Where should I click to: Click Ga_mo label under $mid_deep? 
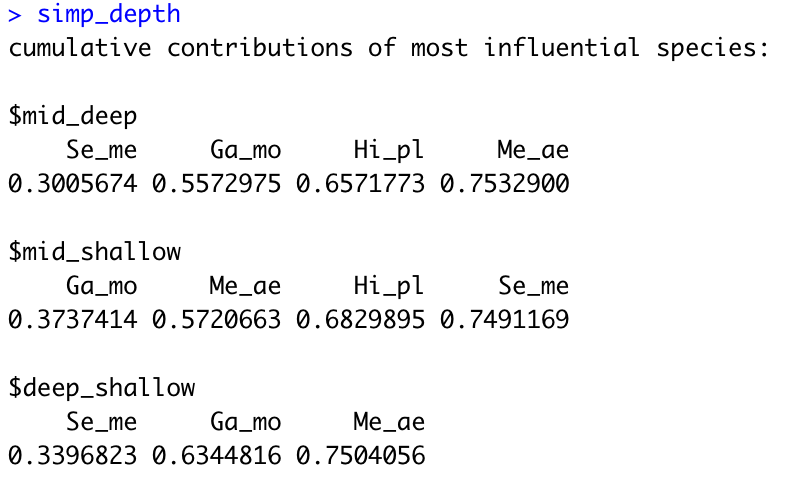tap(245, 150)
